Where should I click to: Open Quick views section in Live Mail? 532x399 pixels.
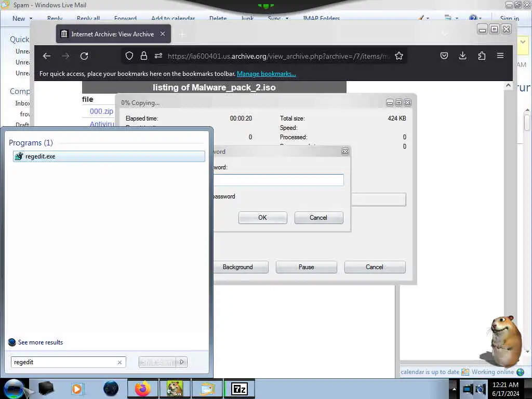(20, 39)
